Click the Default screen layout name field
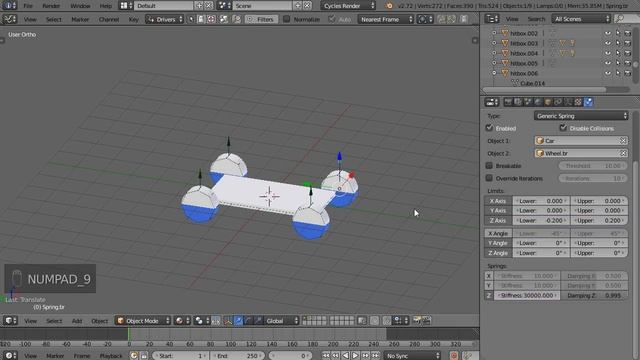Image resolution: width=640 pixels, height=360 pixels. (163, 6)
